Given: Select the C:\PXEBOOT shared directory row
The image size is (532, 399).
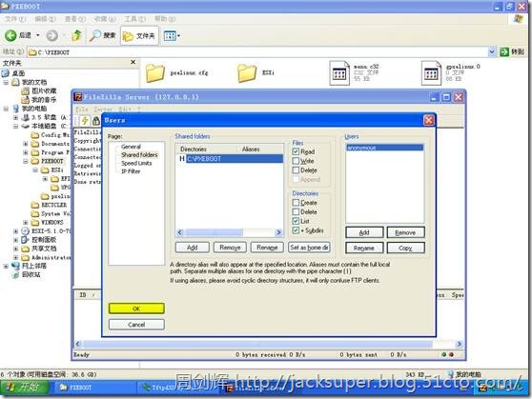Looking at the screenshot, I should click(230, 159).
